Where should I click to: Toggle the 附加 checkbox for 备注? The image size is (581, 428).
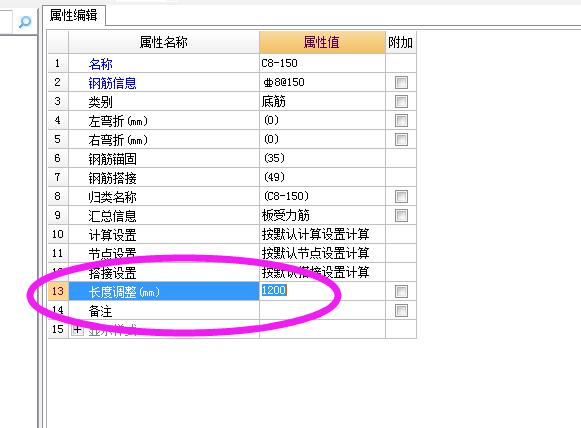click(401, 310)
